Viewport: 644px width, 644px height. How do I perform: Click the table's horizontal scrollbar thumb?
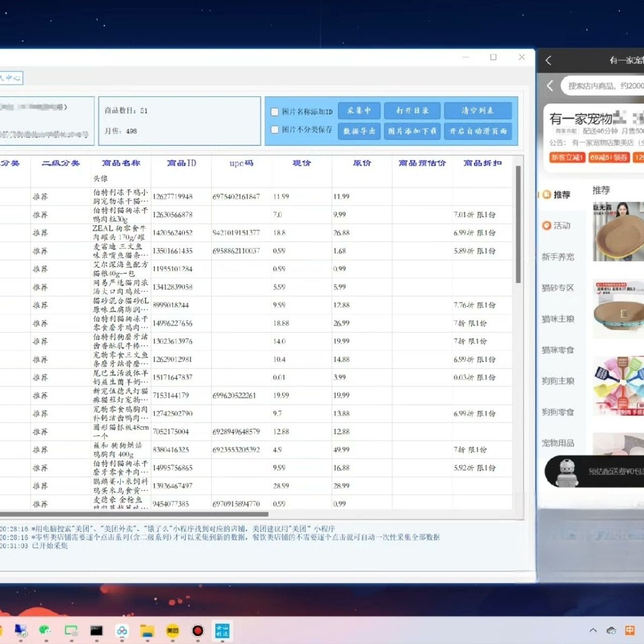(x=134, y=514)
